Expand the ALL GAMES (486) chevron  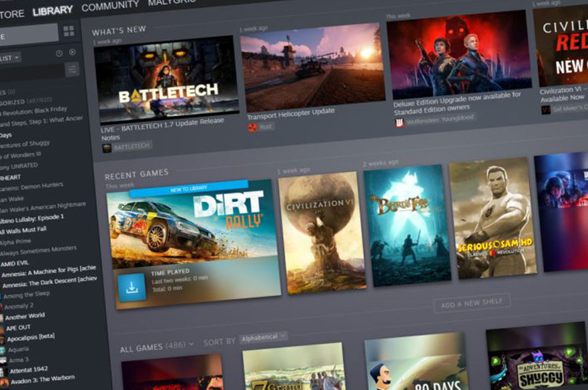pos(192,343)
